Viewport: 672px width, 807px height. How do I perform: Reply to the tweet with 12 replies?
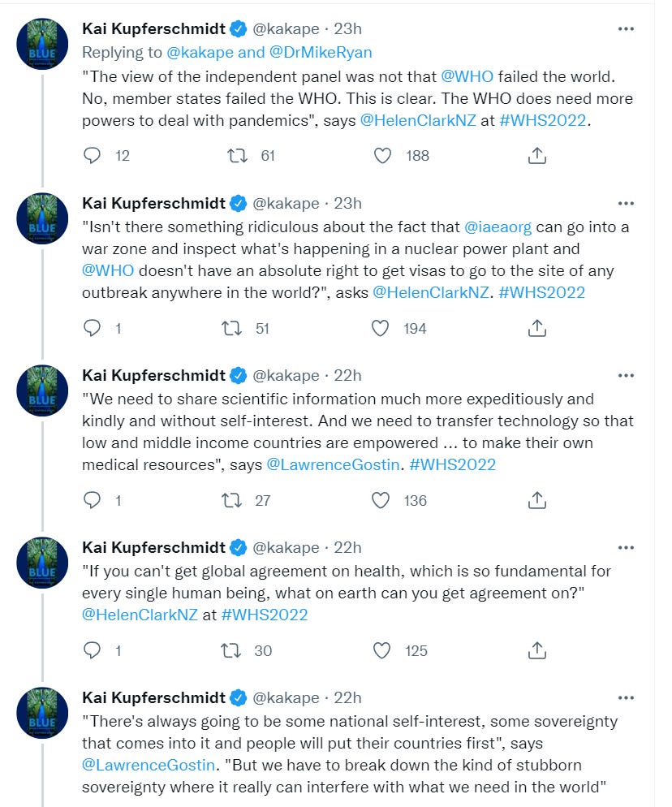[x=93, y=155]
